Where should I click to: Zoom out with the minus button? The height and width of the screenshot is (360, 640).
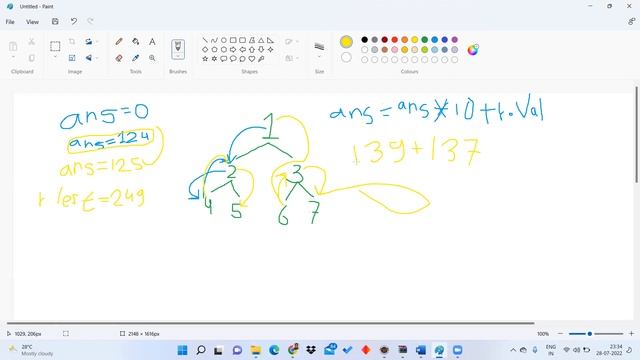click(560, 333)
